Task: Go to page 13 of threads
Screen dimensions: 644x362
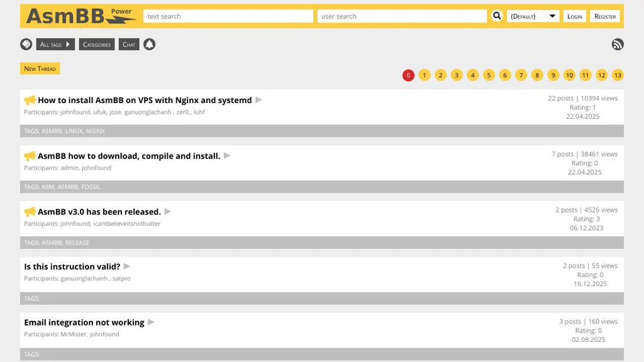Action: pyautogui.click(x=618, y=75)
